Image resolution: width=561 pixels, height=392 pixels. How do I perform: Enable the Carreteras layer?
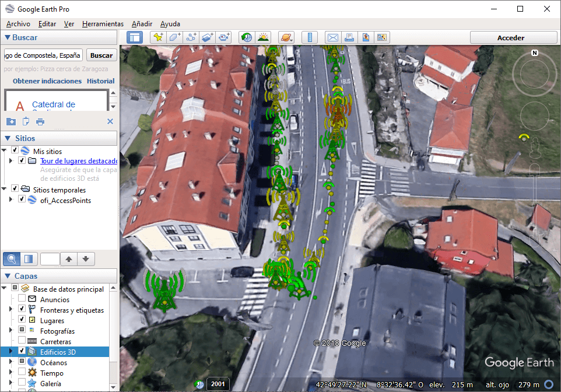pos(22,339)
